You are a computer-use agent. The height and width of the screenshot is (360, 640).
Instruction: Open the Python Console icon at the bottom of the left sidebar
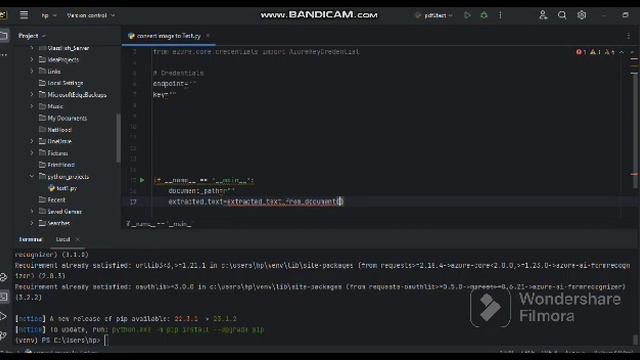[x=4, y=336]
